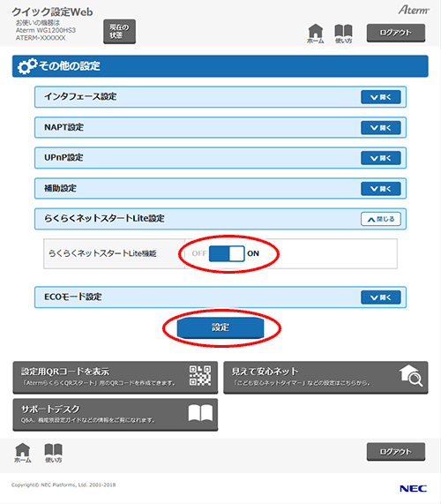Click the ECOモード設定 heading text
Screen dimensions: 441x504
73,297
